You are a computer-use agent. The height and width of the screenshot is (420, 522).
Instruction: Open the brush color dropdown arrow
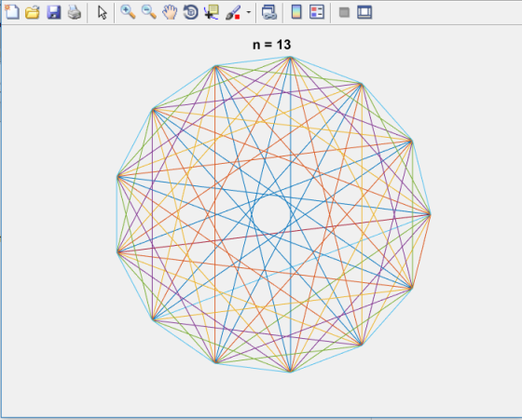(x=248, y=12)
